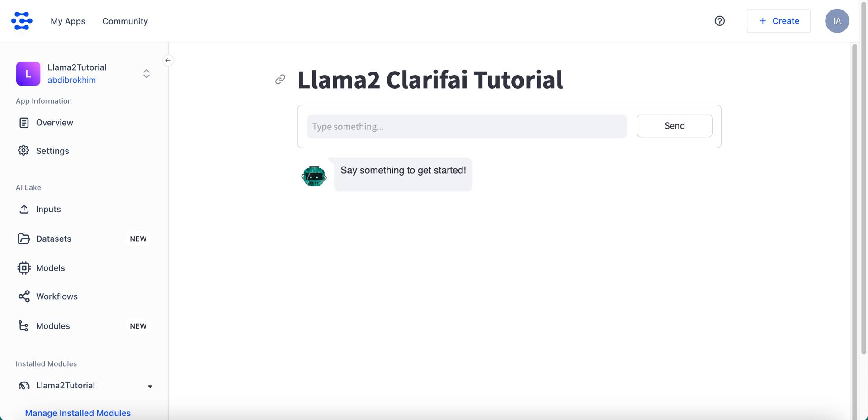Screen dimensions: 868x420
Task: Click the Create button
Action: click(778, 21)
